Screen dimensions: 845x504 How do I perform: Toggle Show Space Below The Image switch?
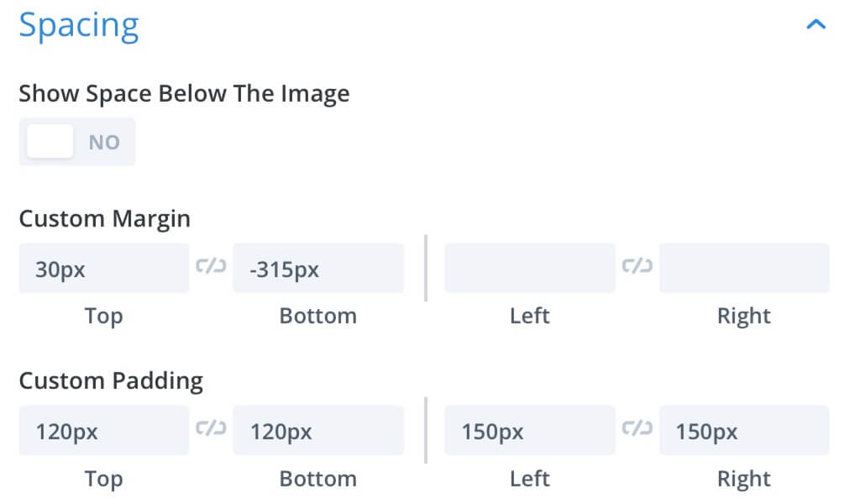(x=77, y=142)
